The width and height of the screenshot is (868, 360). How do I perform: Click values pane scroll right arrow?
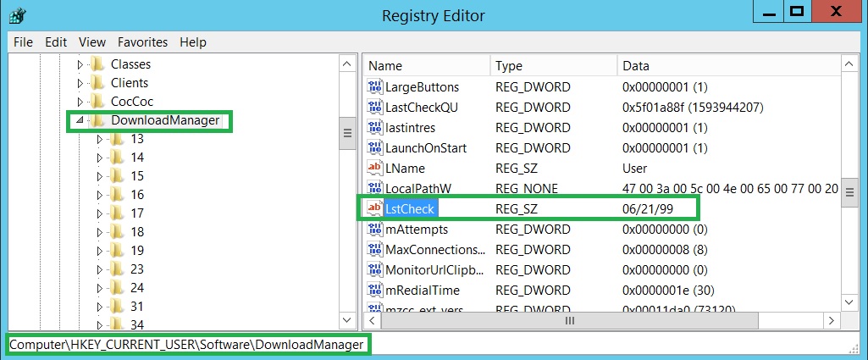coord(832,320)
